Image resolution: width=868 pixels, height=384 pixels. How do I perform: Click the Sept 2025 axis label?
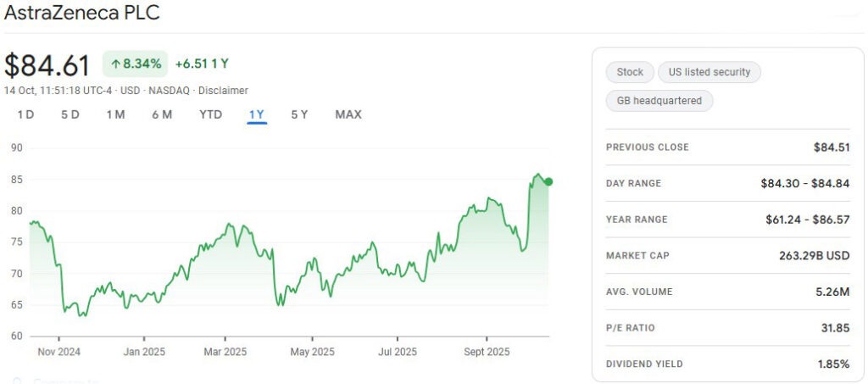click(487, 352)
